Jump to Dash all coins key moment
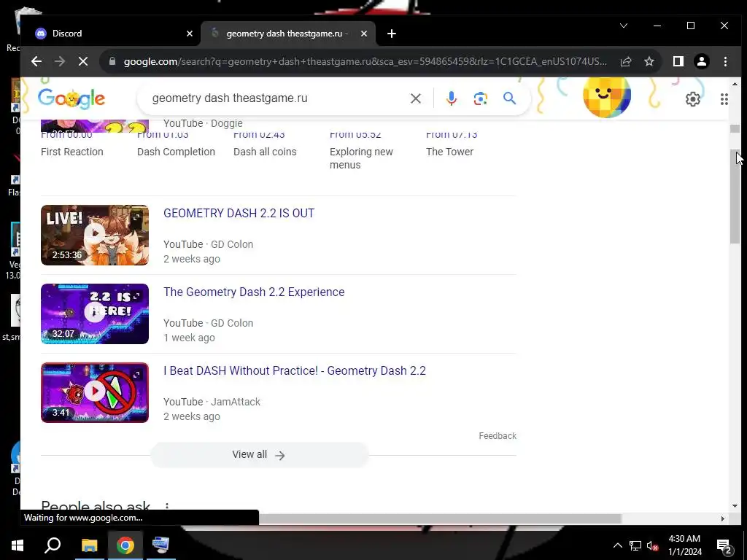The height and width of the screenshot is (560, 747). pyautogui.click(x=265, y=152)
